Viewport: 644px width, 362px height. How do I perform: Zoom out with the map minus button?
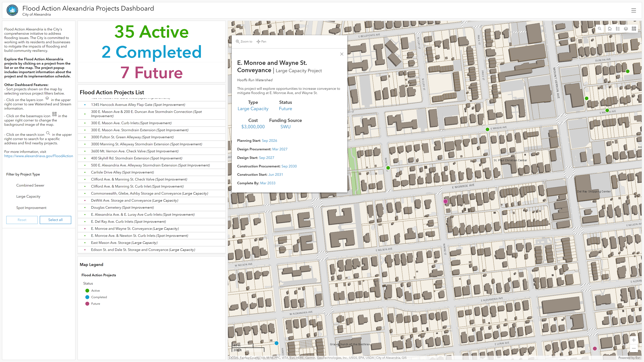point(634,348)
